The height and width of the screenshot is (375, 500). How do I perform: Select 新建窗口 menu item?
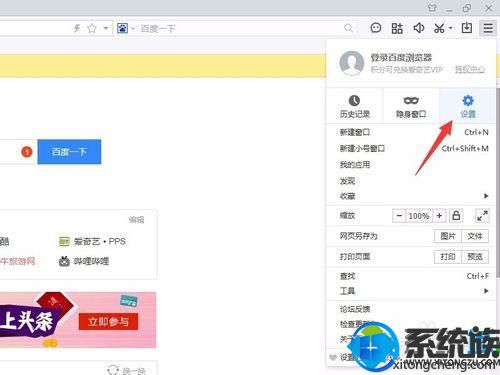411,132
